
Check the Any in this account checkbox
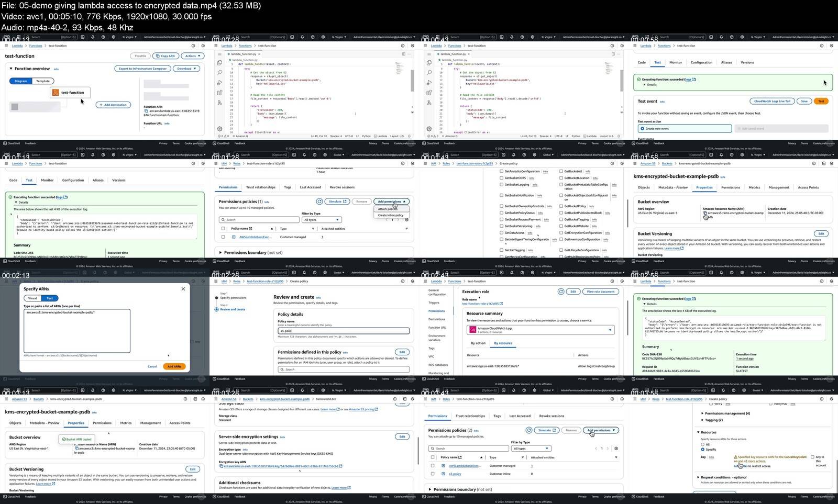coord(812,457)
